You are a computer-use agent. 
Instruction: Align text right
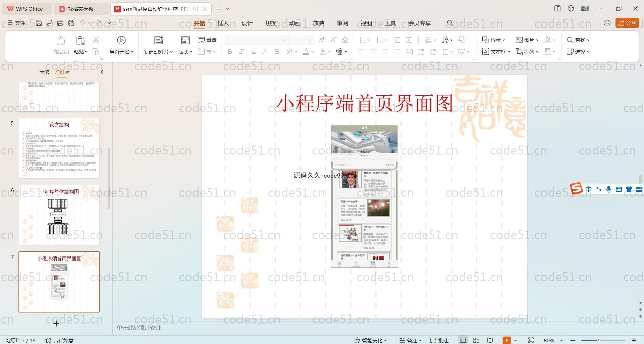pos(385,52)
